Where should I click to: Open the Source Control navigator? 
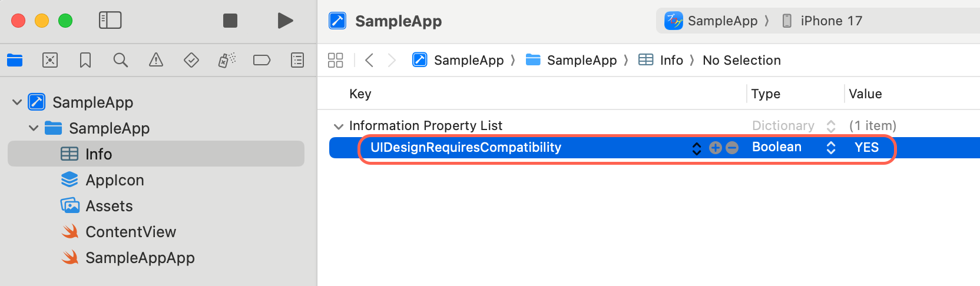pos(50,60)
